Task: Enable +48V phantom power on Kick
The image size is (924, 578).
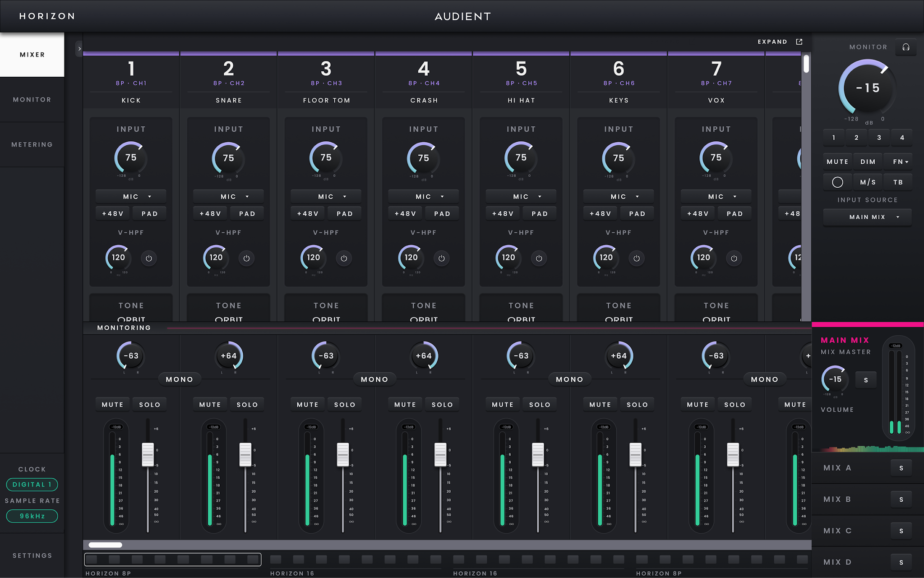Action: coord(113,213)
